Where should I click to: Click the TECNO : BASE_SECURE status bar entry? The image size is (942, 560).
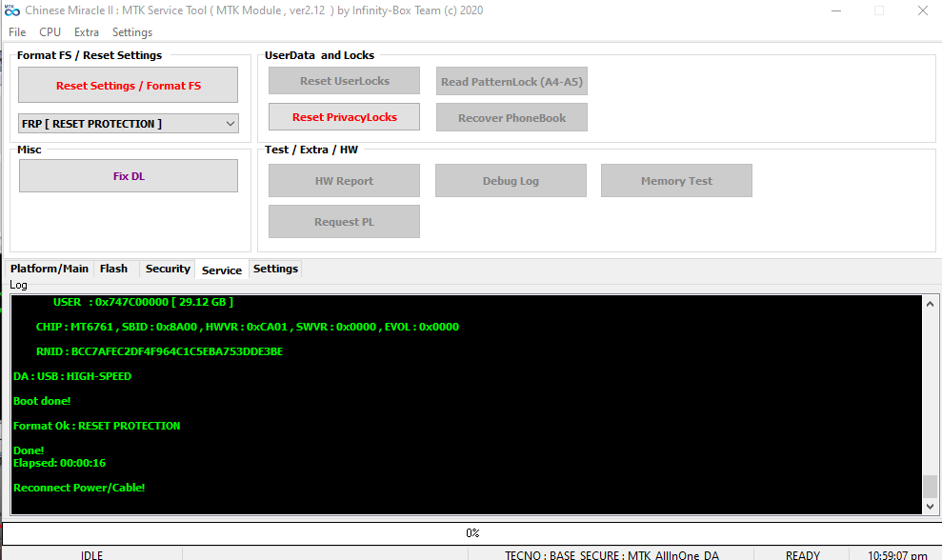[x=611, y=554]
